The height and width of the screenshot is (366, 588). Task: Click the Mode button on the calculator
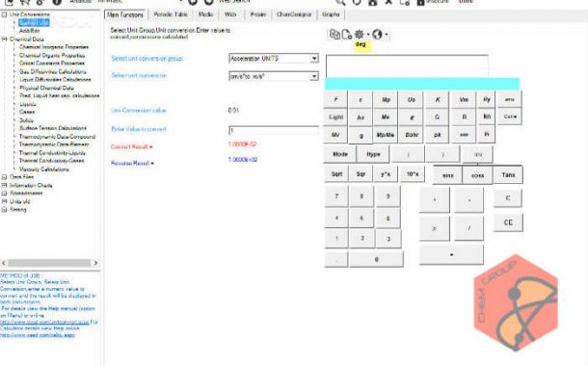click(x=340, y=154)
